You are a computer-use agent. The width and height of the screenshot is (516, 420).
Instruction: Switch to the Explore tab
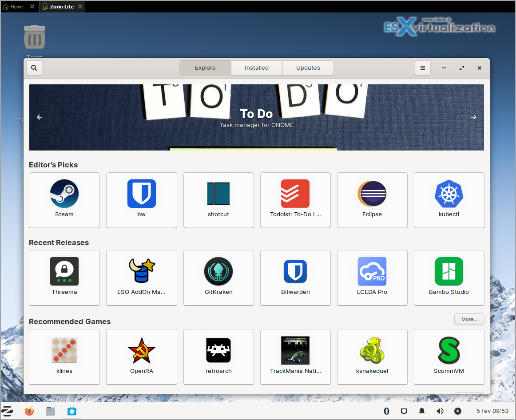point(205,68)
